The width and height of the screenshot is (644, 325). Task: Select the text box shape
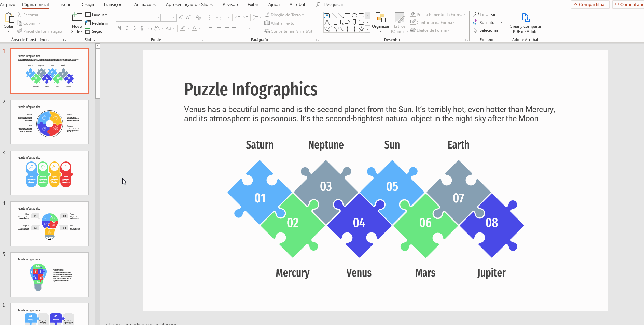click(x=327, y=15)
